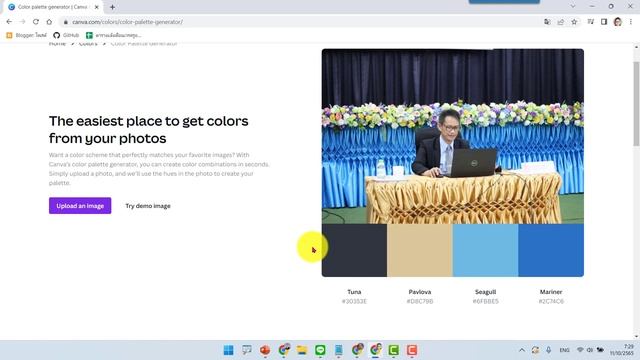Open the Blogger bookmark
The height and width of the screenshot is (360, 640).
click(27, 36)
